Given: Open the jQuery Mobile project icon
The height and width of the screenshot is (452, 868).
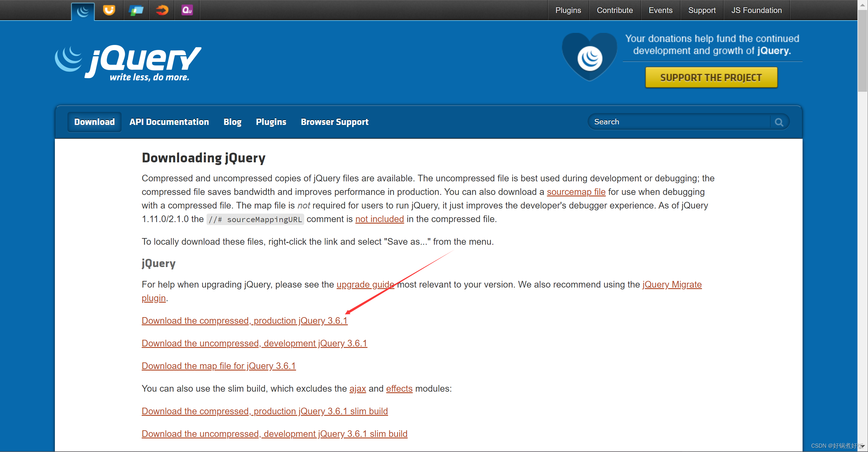Looking at the screenshot, I should point(136,10).
